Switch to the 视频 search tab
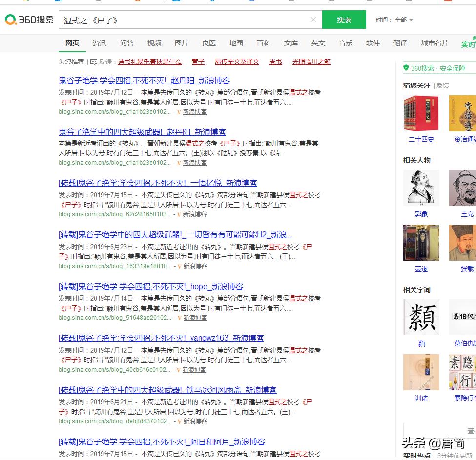Screen dimensions: 476x460 154,43
